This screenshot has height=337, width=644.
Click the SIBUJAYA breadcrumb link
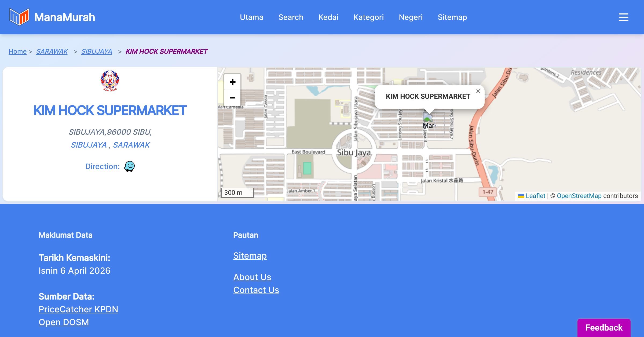click(x=96, y=51)
